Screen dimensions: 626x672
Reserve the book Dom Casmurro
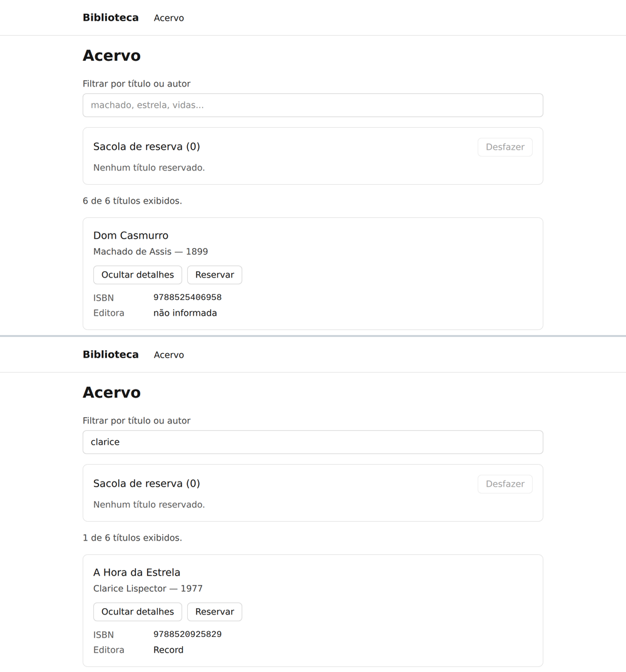pyautogui.click(x=215, y=275)
